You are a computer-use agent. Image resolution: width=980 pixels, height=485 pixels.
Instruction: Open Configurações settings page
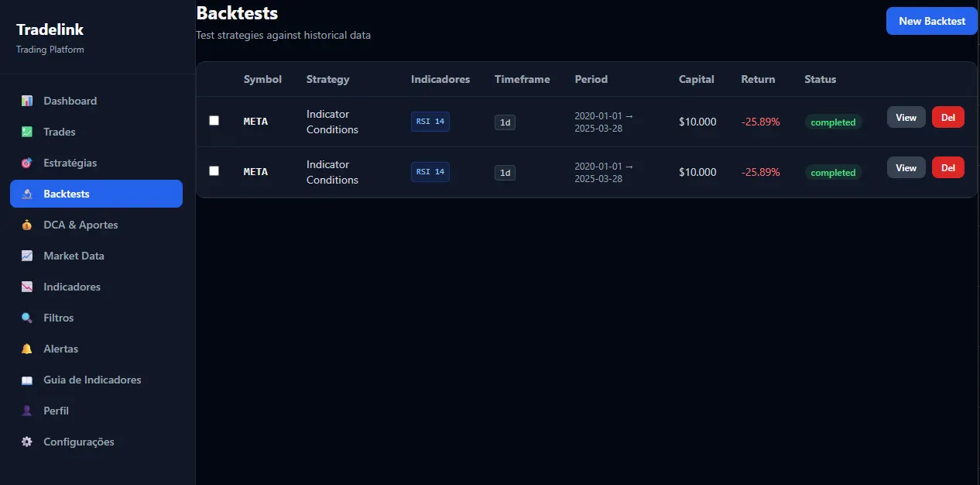(96, 442)
